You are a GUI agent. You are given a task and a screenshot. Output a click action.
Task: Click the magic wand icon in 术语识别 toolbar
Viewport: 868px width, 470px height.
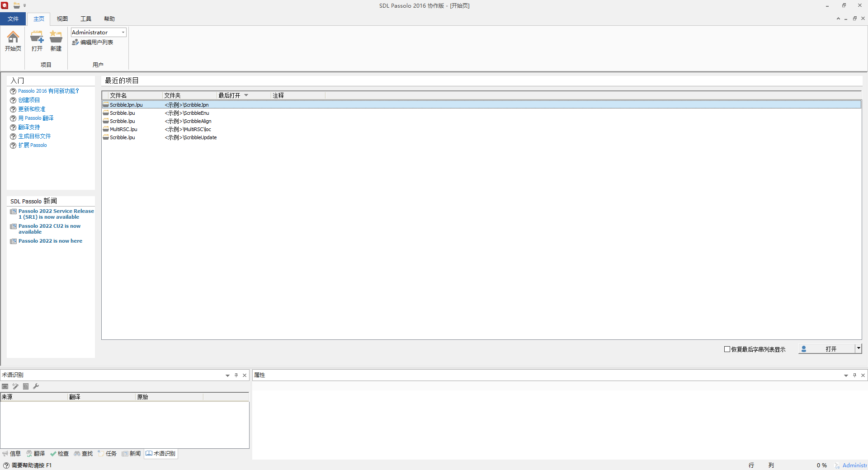[15, 386]
